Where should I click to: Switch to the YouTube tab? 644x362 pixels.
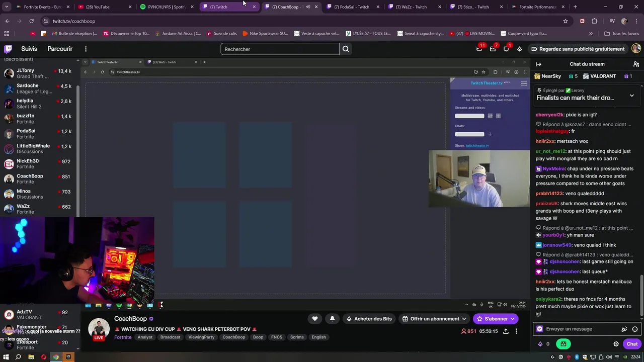[105, 7]
